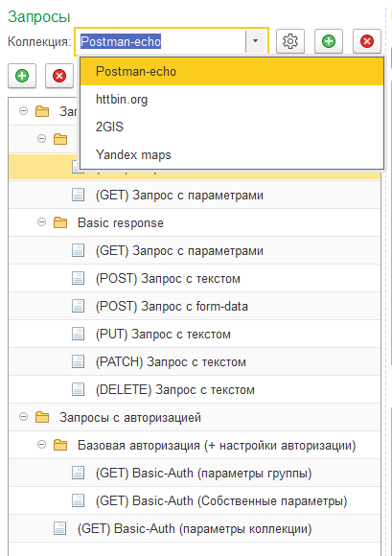392x556 pixels.
Task: Add a new collection using the green plus beside the gear
Action: click(329, 41)
